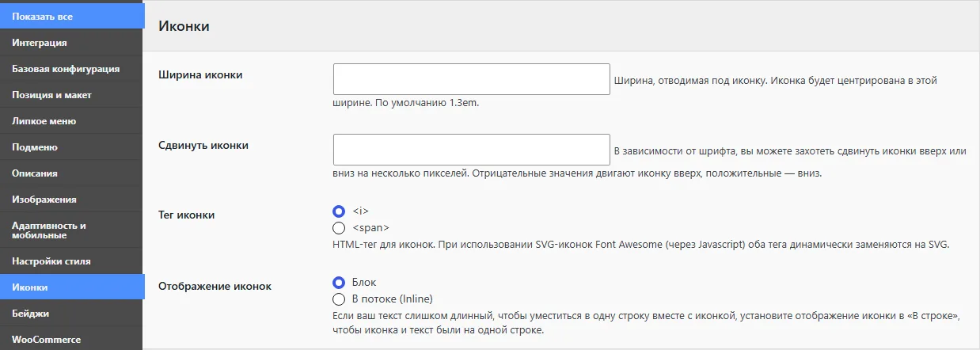Click the Иконки section heading
The height and width of the screenshot is (350, 980).
184,26
